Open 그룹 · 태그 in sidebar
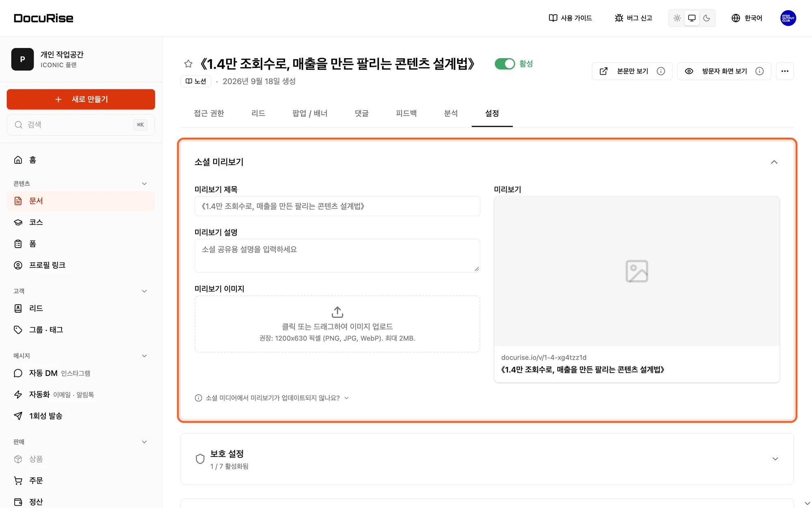The width and height of the screenshot is (812, 508). tap(81, 330)
